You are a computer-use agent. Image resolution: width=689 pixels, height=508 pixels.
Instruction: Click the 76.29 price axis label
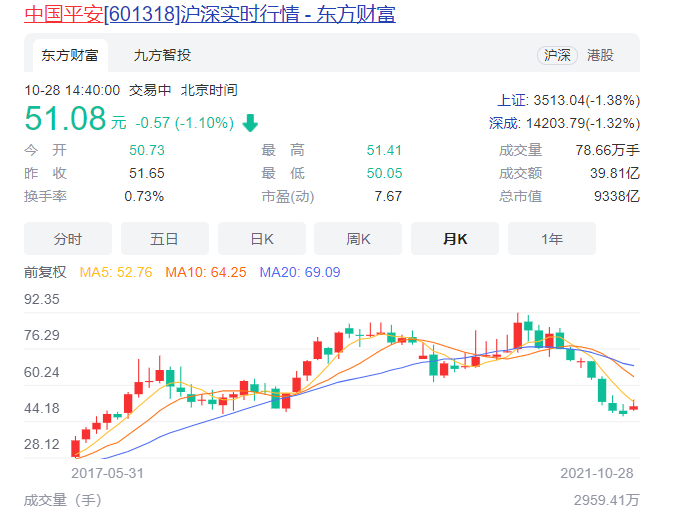pos(42,335)
